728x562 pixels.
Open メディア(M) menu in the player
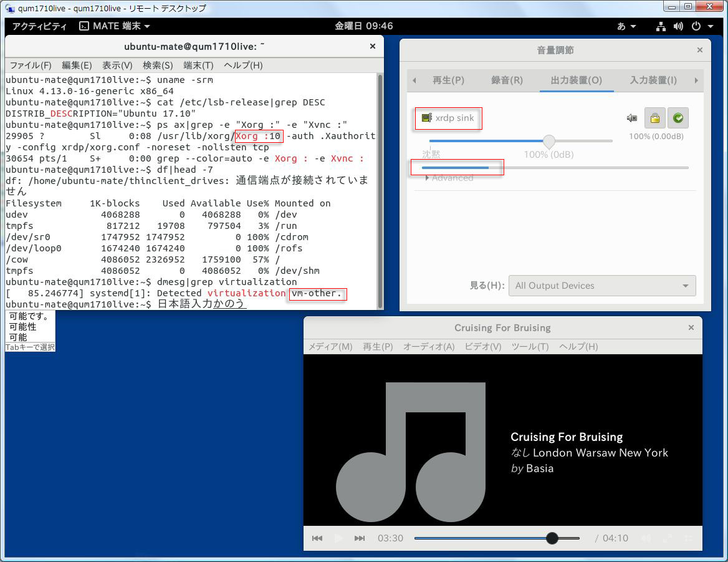tap(330, 346)
